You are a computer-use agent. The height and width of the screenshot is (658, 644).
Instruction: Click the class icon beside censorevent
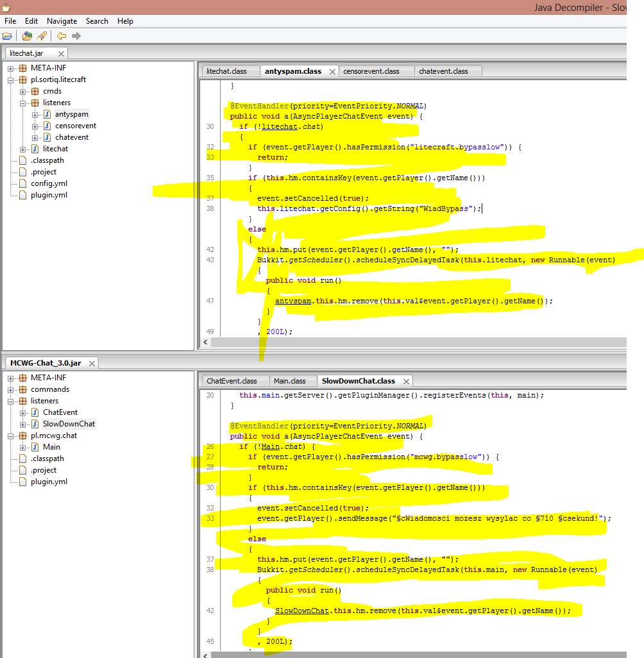[47, 126]
